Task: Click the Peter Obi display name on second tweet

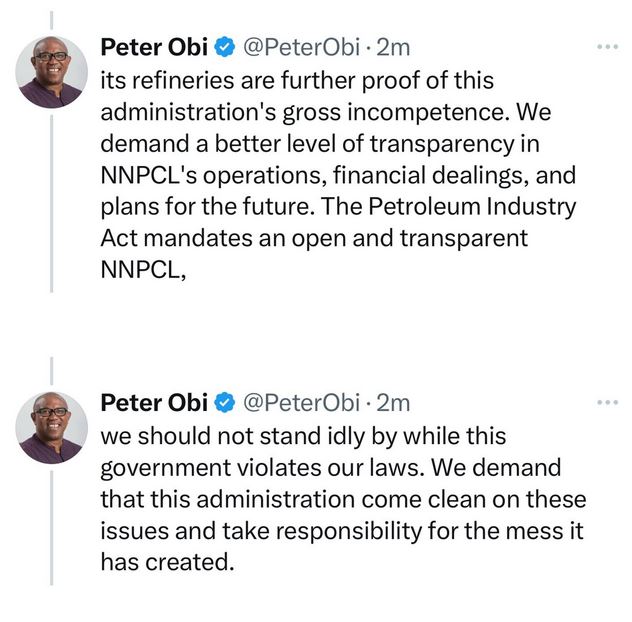Action: click(x=155, y=402)
